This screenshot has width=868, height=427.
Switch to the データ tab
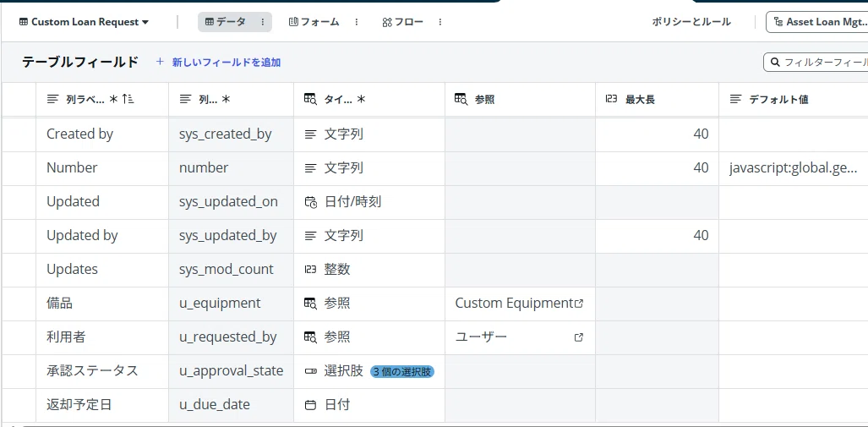tap(226, 22)
